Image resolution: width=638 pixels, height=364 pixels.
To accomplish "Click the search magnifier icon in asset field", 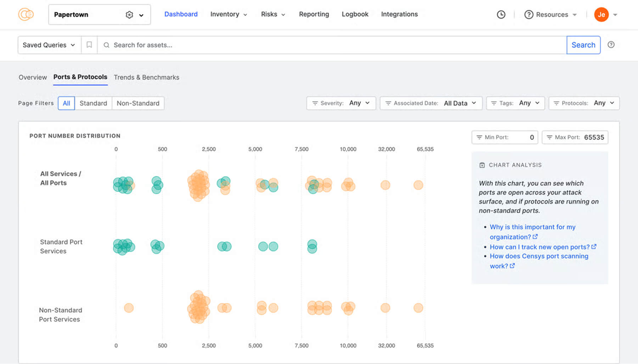I will tap(106, 45).
